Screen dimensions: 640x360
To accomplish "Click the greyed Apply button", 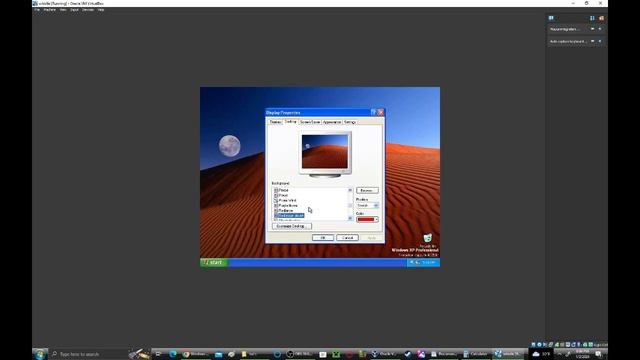I will pyautogui.click(x=371, y=238).
